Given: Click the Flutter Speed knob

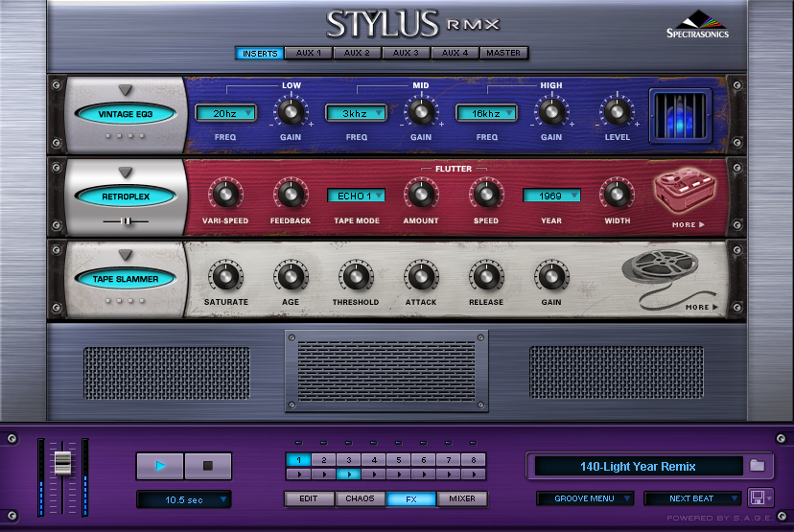Looking at the screenshot, I should pyautogui.click(x=486, y=195).
